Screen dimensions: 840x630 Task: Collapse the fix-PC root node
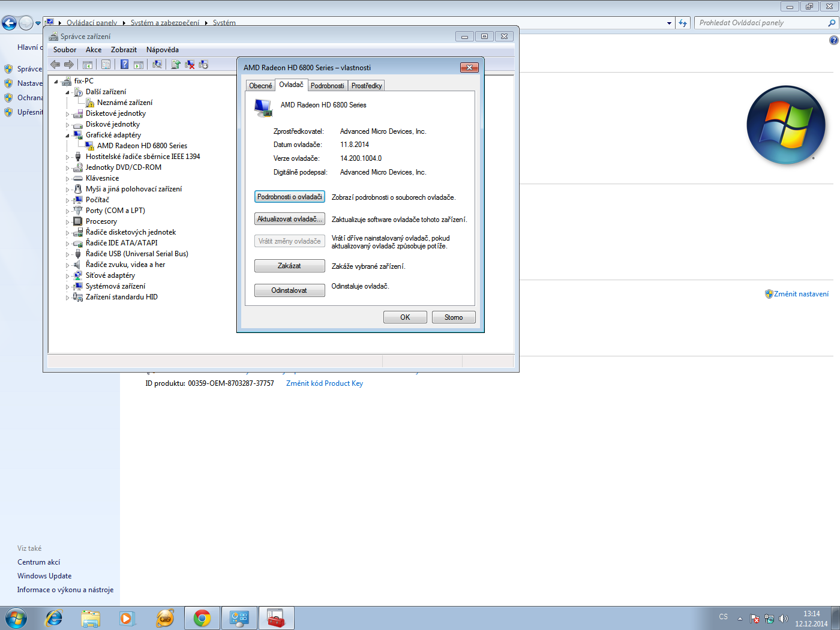click(x=56, y=82)
